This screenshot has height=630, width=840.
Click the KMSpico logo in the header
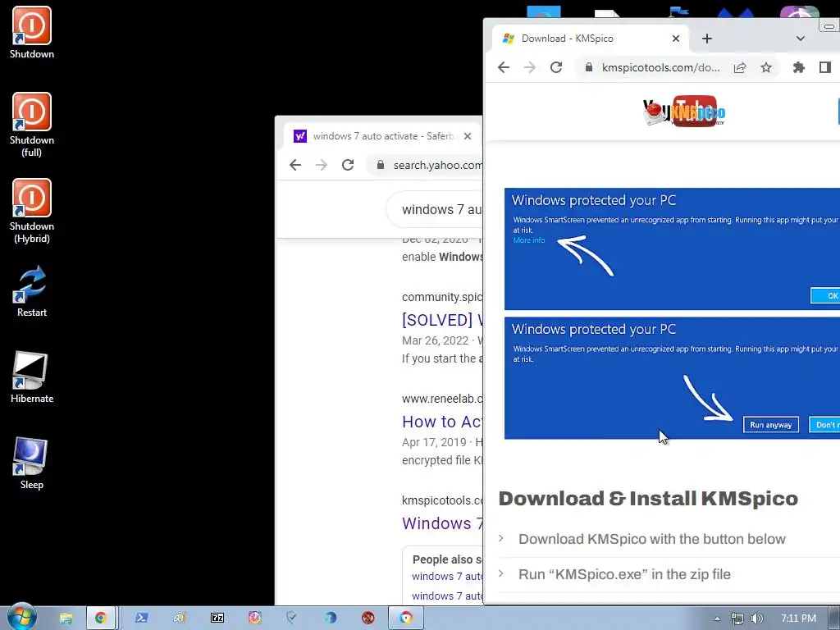(x=684, y=112)
